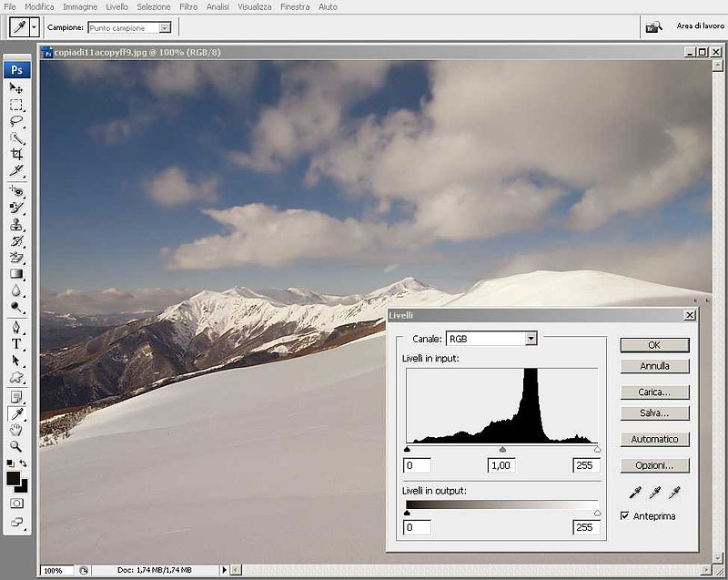Screen dimensions: 728x580
Task: Click the white point eyedropper in Livelli
Action: [x=674, y=493]
